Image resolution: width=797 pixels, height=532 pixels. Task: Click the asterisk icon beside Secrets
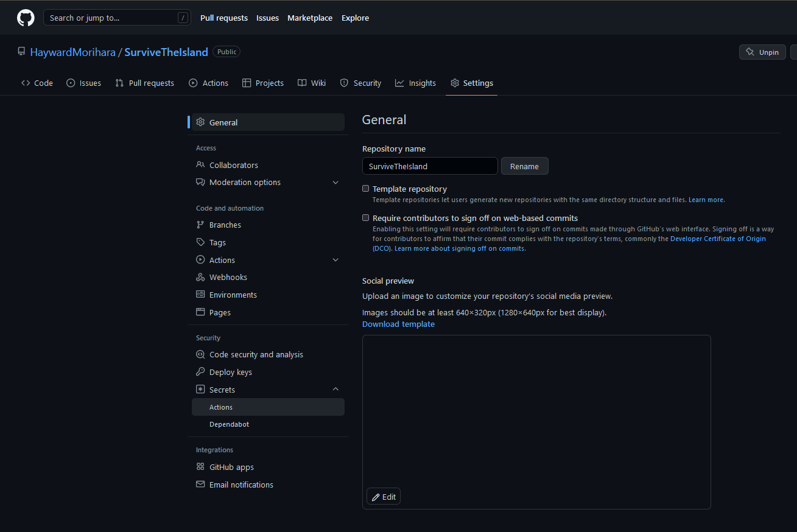200,390
